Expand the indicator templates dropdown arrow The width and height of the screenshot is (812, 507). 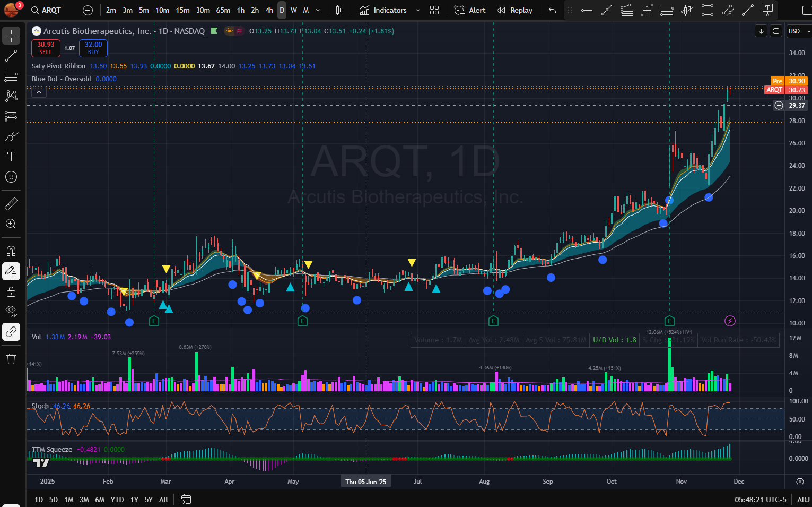pos(418,10)
